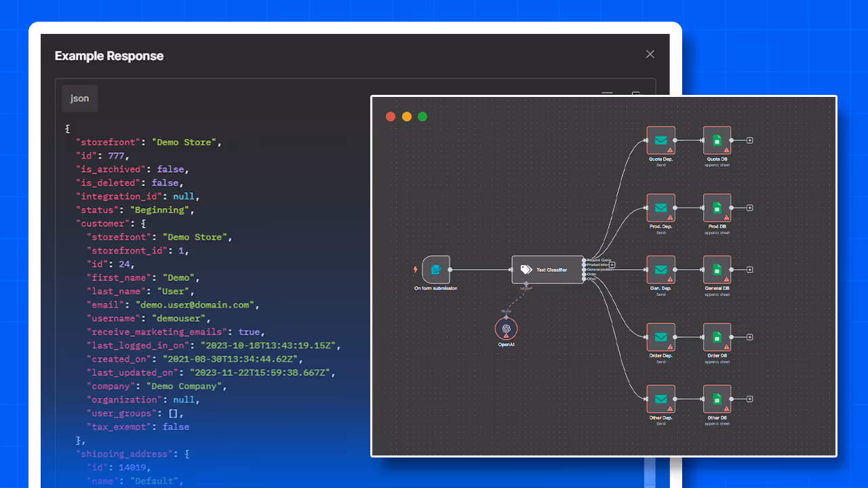Screen dimensions: 868x488
Task: Open the General DB sheet node
Action: [x=717, y=270]
